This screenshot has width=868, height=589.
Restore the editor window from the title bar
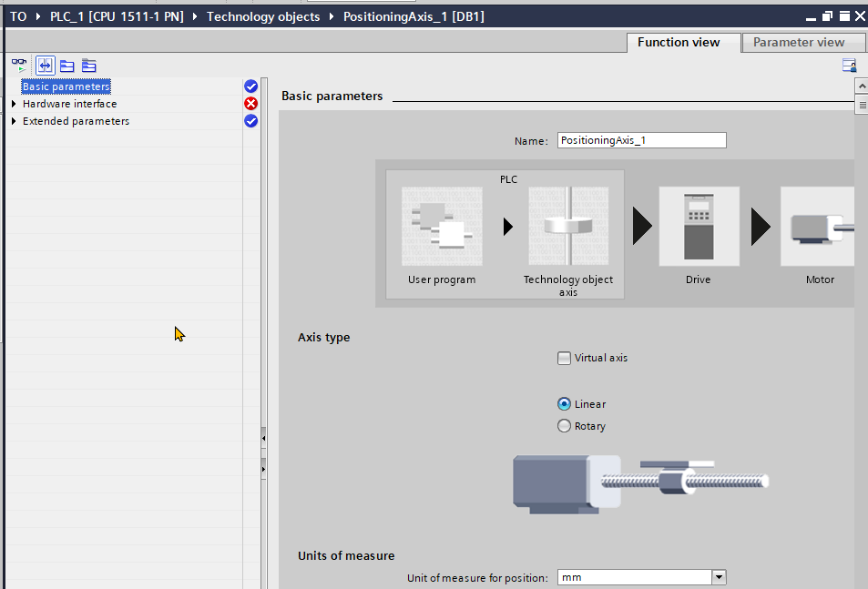[x=827, y=16]
